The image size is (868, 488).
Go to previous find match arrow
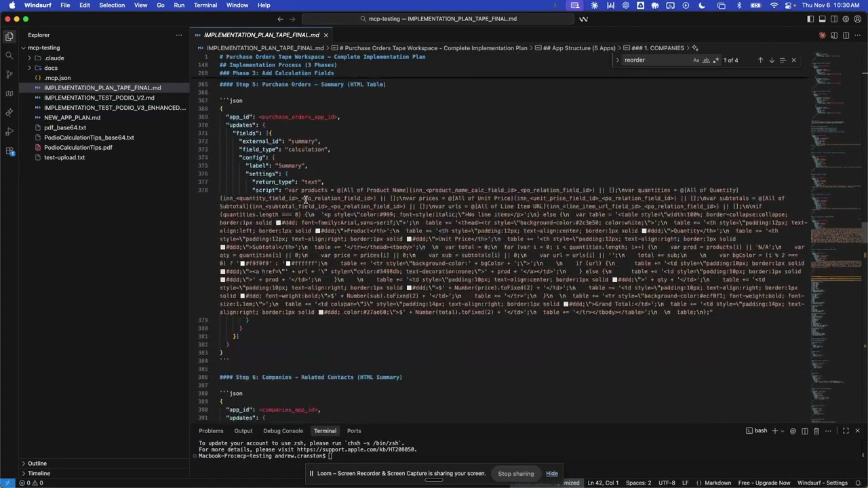(x=760, y=60)
